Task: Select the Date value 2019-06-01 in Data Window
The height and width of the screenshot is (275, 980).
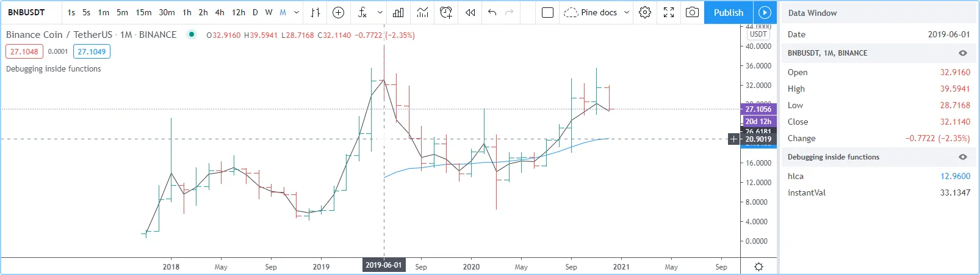Action: tap(949, 34)
